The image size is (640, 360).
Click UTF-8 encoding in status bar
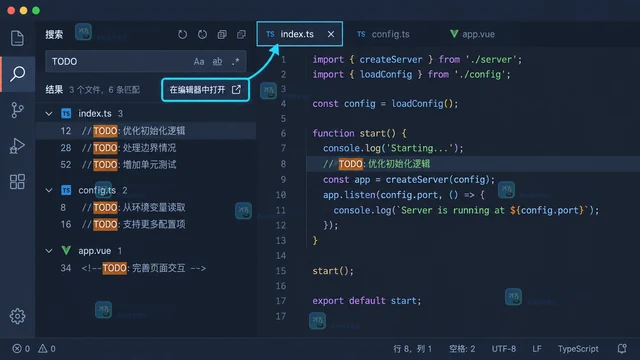point(504,349)
